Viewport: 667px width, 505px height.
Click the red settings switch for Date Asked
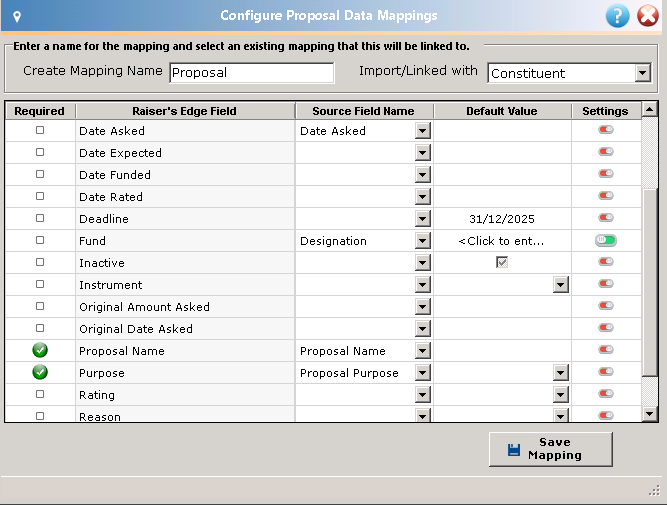[606, 129]
